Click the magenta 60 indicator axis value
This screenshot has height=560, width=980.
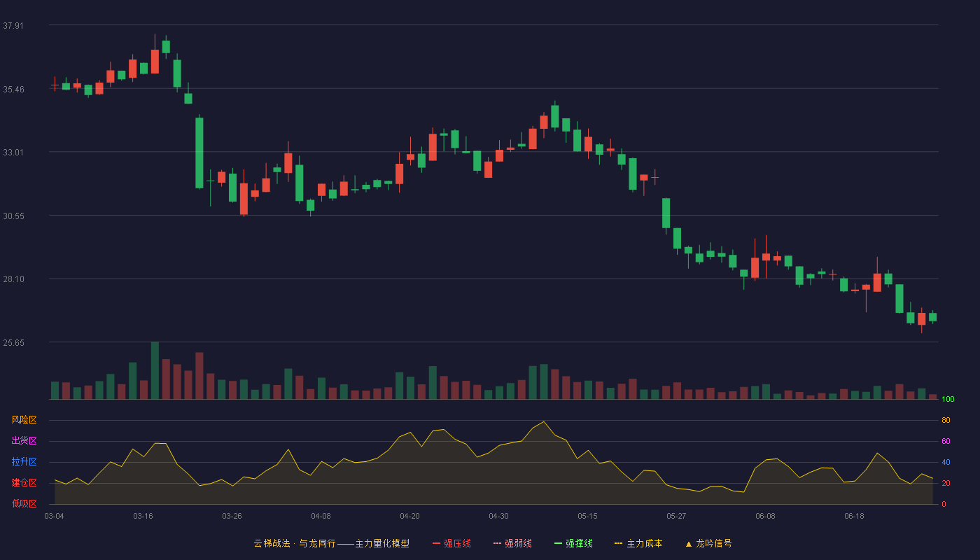coord(946,441)
